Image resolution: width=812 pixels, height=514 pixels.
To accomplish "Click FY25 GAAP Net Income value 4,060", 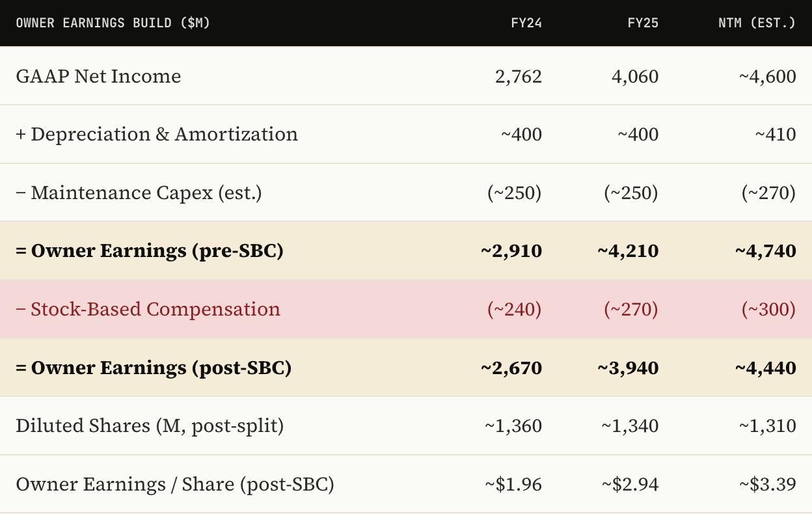I will point(635,76).
